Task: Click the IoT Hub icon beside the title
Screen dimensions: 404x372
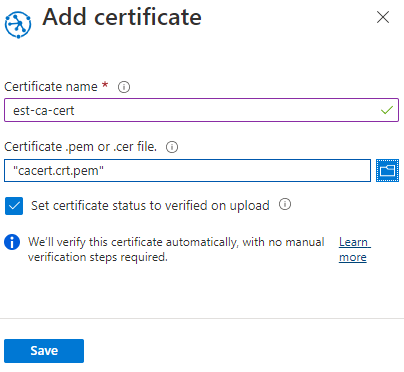Action: [18, 25]
